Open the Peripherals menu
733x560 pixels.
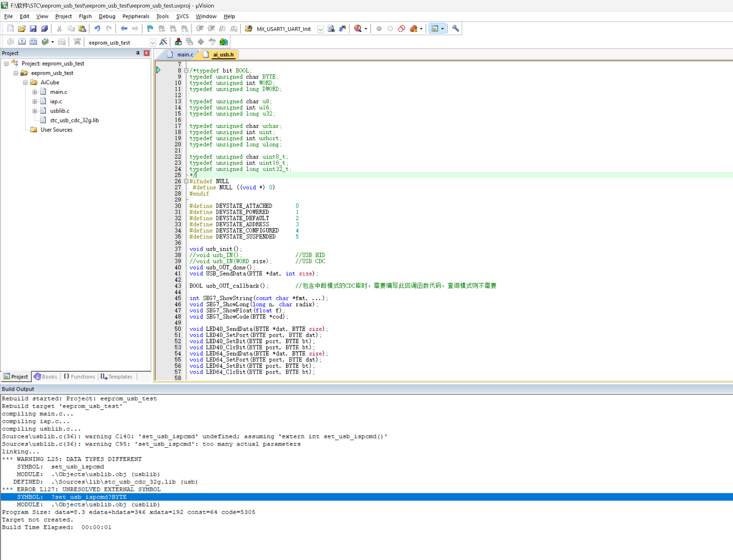pyautogui.click(x=136, y=16)
